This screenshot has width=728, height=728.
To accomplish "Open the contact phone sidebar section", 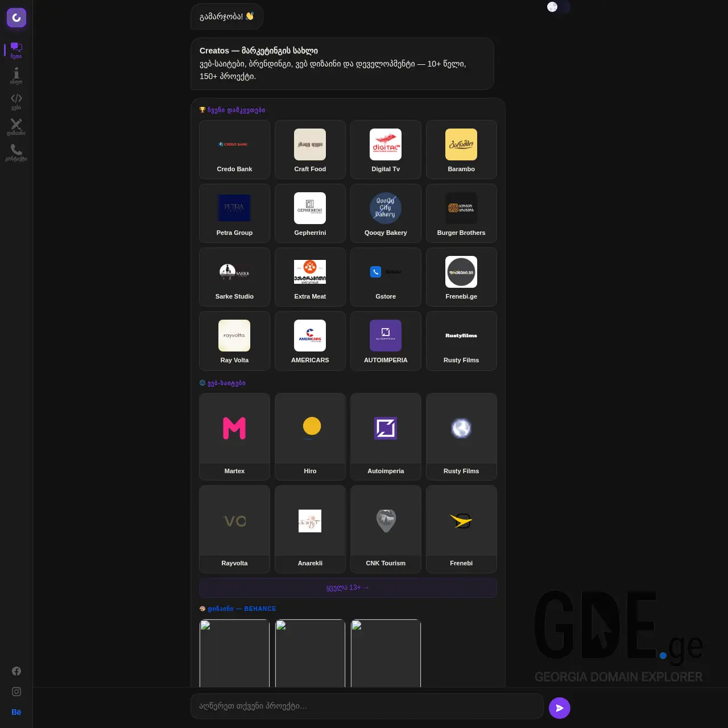I will 16,152.
